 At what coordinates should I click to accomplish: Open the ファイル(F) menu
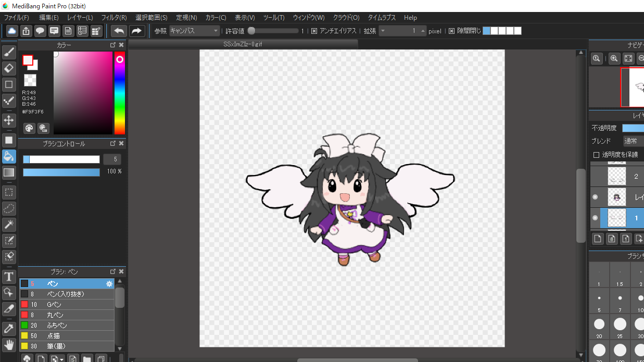(x=17, y=18)
